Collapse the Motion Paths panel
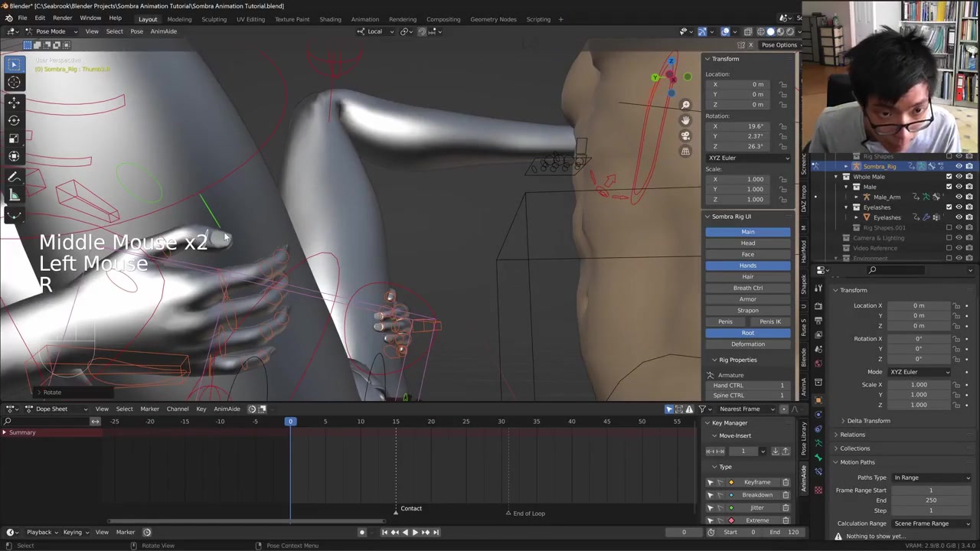 pos(857,462)
